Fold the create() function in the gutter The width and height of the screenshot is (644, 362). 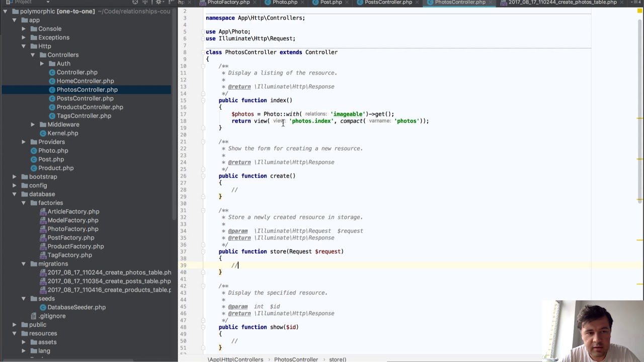pyautogui.click(x=204, y=176)
